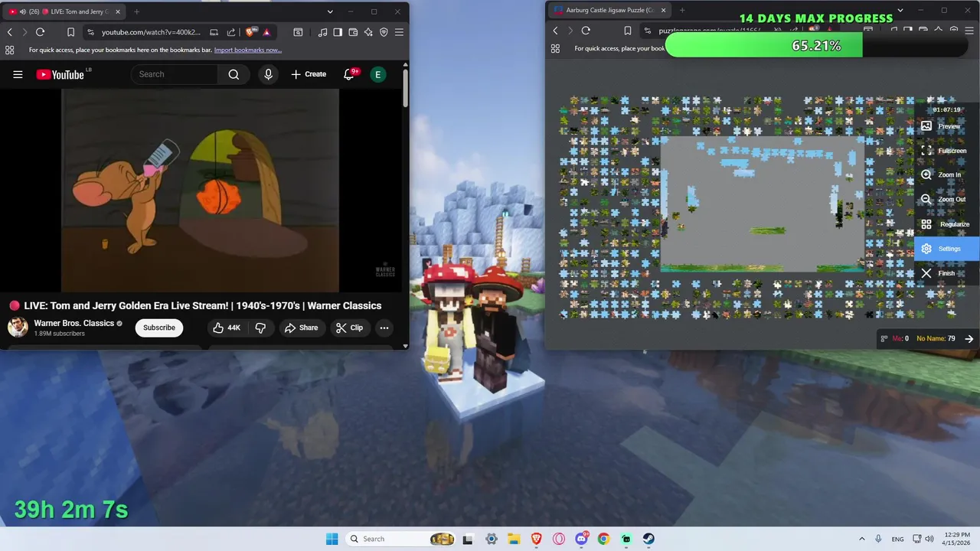This screenshot has height=551, width=980.
Task: Reload the puzzle page
Action: pos(586,31)
